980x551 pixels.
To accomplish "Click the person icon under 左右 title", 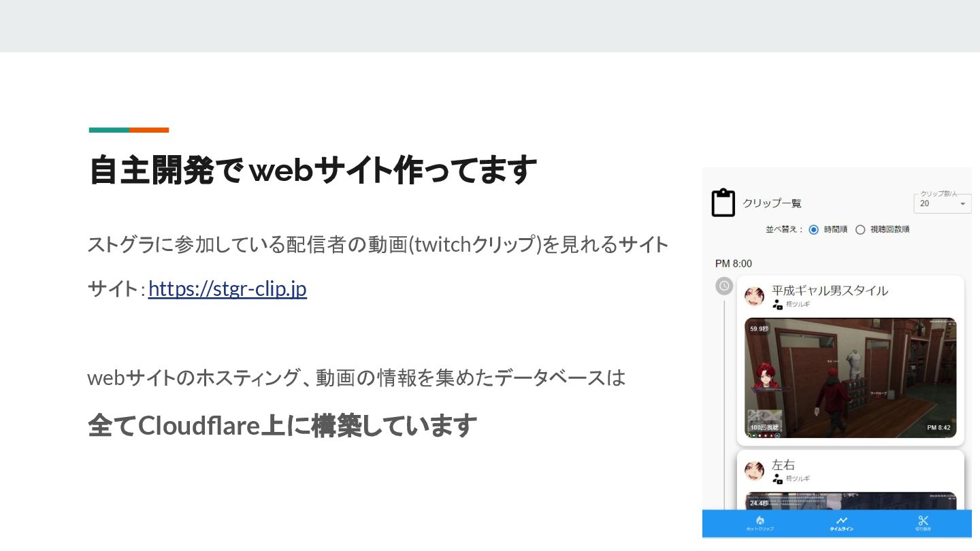I will (x=777, y=479).
